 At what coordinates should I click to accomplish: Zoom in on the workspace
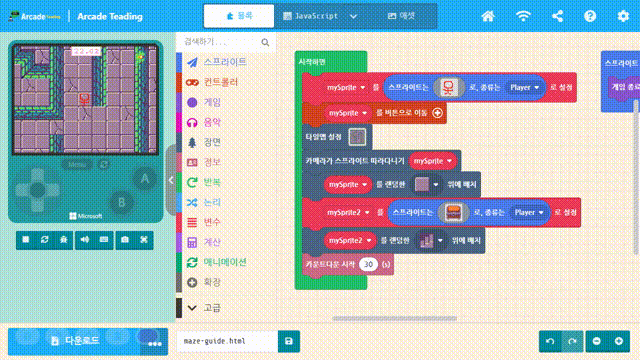[x=619, y=341]
